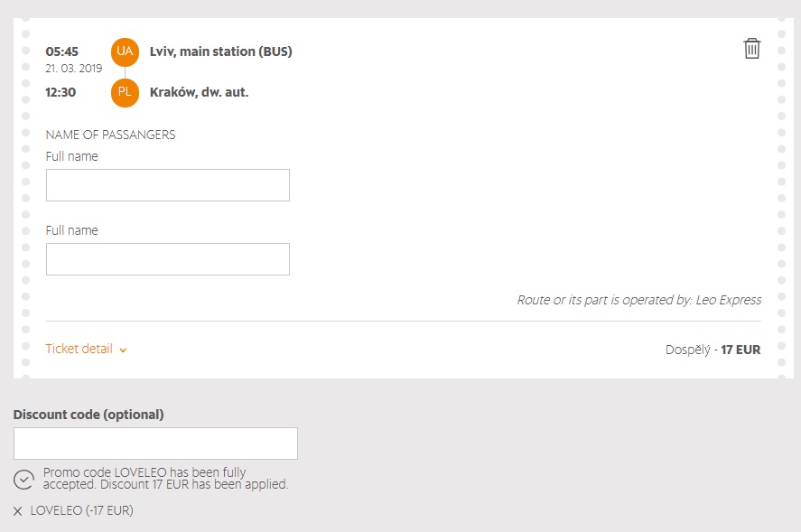The image size is (801, 532).
Task: Click the NAME OF PASSANGERS heading
Action: pyautogui.click(x=110, y=135)
